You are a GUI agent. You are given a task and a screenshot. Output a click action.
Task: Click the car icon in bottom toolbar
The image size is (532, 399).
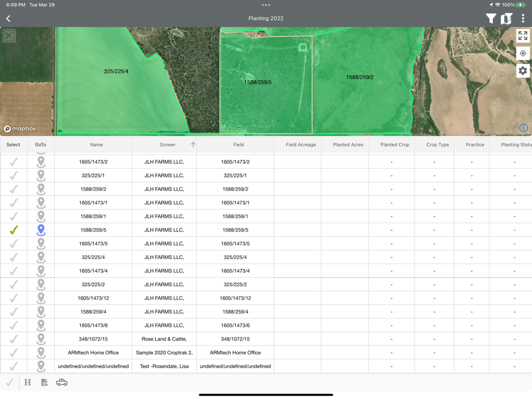[x=62, y=383]
